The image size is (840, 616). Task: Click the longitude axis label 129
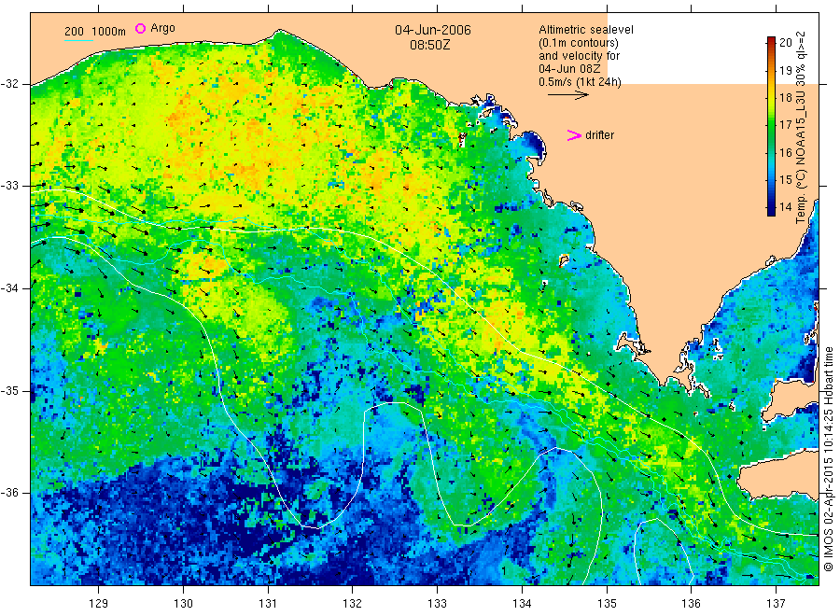99,603
